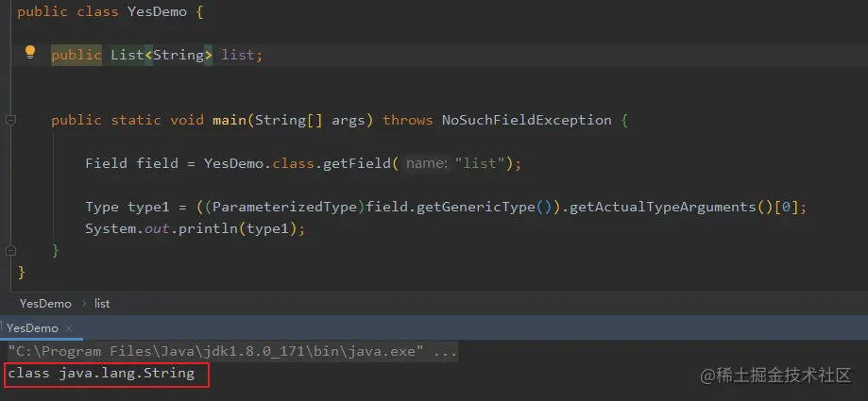Click the YesDemo breadcrumb

coord(45,304)
